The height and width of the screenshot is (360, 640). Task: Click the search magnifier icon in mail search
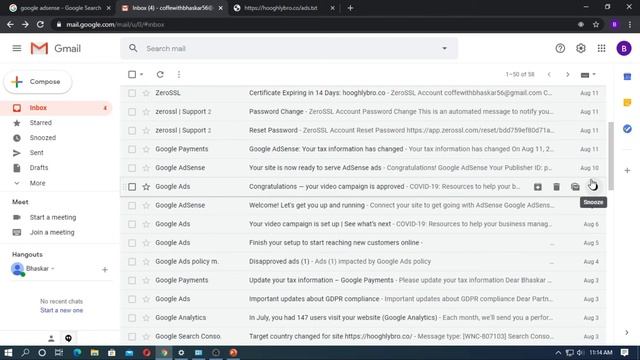coord(133,48)
